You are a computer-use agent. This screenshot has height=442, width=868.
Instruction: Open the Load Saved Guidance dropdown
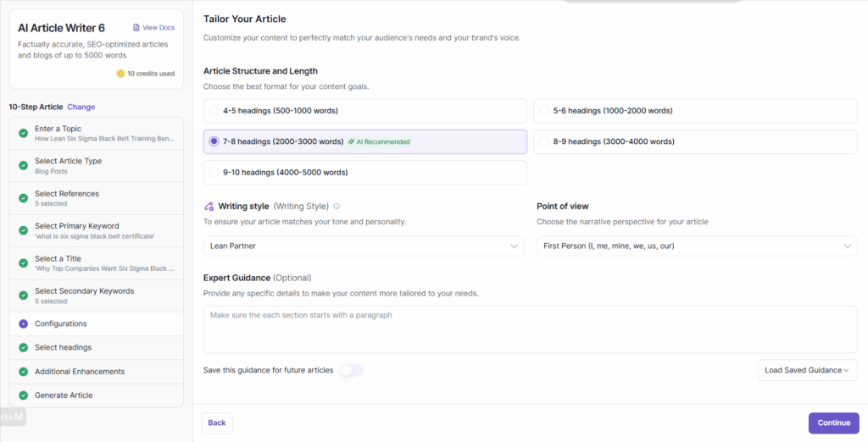click(x=807, y=370)
